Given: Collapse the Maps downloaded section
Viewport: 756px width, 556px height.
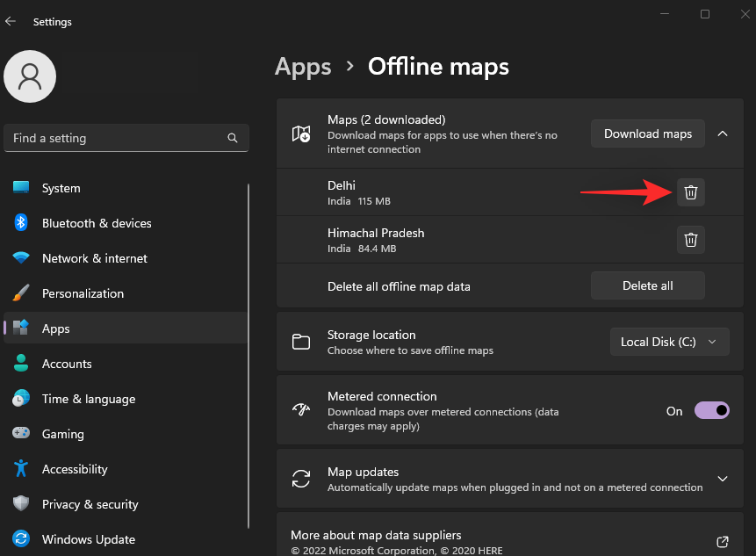Looking at the screenshot, I should 723,134.
